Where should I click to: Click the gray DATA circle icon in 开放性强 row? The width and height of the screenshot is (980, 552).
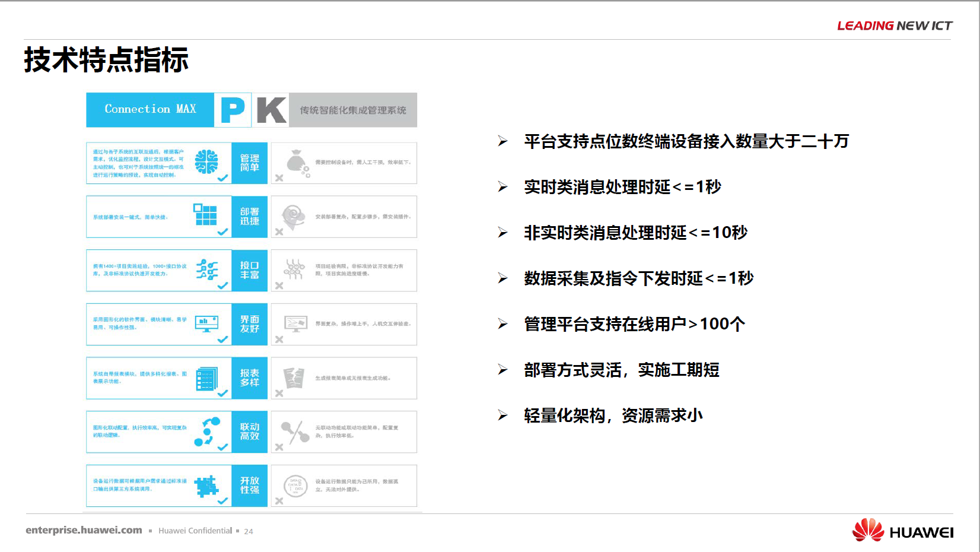(295, 486)
